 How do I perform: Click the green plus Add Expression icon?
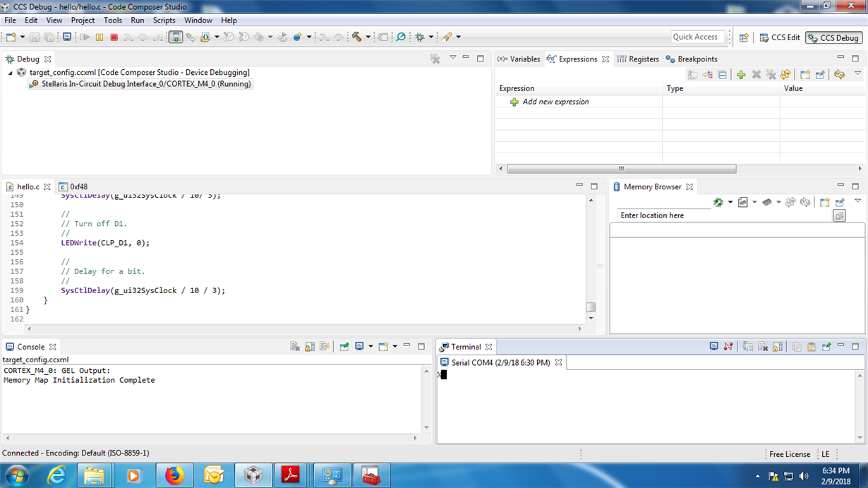click(741, 75)
